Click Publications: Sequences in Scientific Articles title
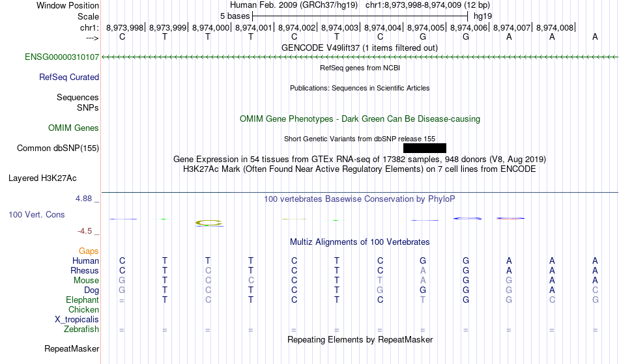Viewport: 619px width, 364px height. point(360,88)
